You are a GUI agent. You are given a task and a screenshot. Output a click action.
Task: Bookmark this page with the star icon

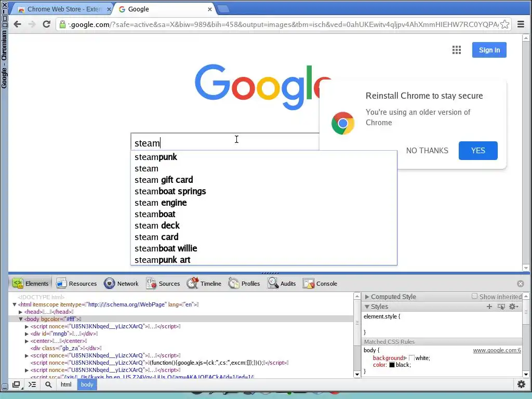pyautogui.click(x=504, y=24)
